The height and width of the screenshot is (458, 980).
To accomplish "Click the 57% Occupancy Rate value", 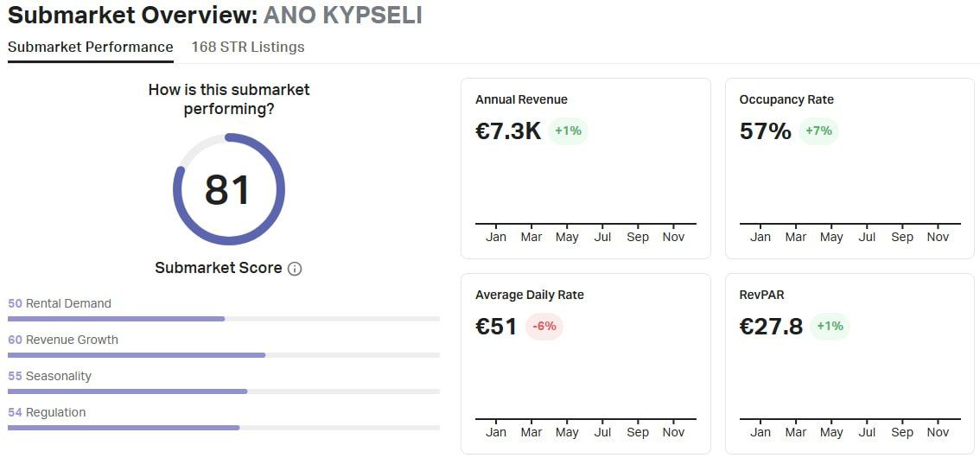I will pyautogui.click(x=765, y=131).
